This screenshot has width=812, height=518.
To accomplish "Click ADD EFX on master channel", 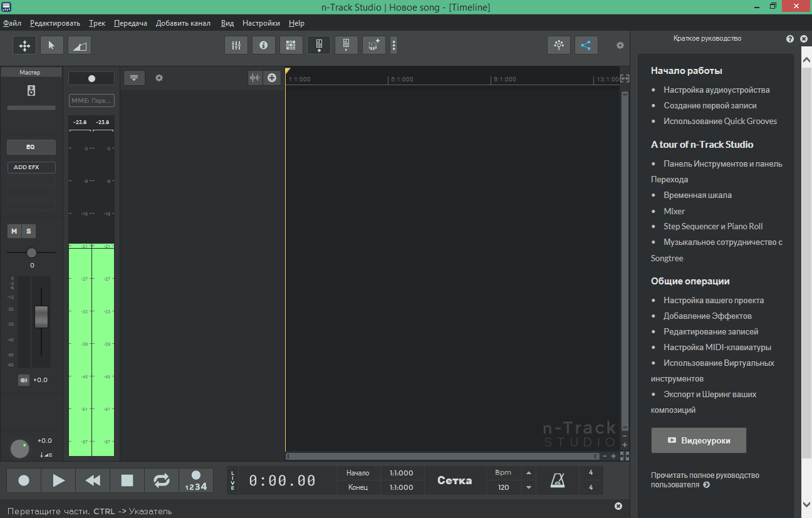I will click(31, 167).
